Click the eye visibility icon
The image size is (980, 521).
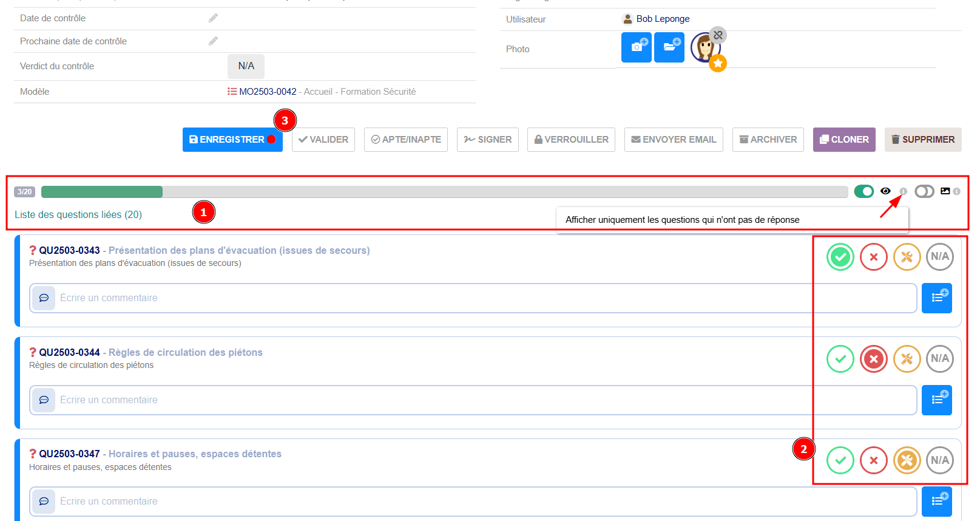(x=885, y=191)
